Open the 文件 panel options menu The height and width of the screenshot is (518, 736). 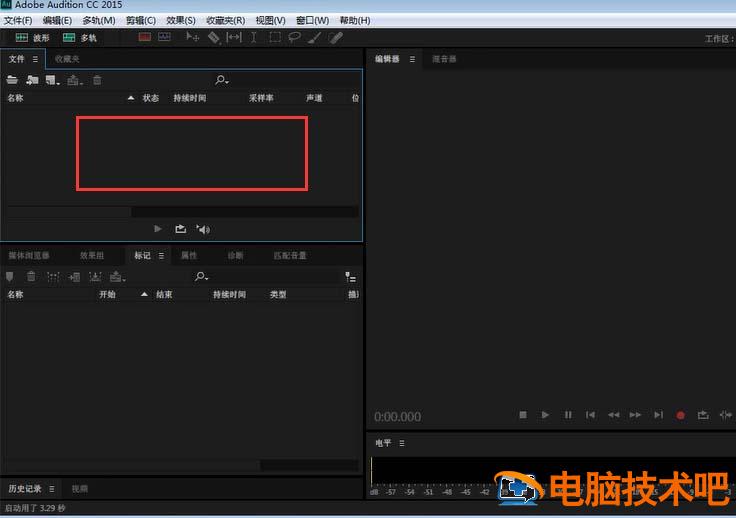tap(35, 59)
